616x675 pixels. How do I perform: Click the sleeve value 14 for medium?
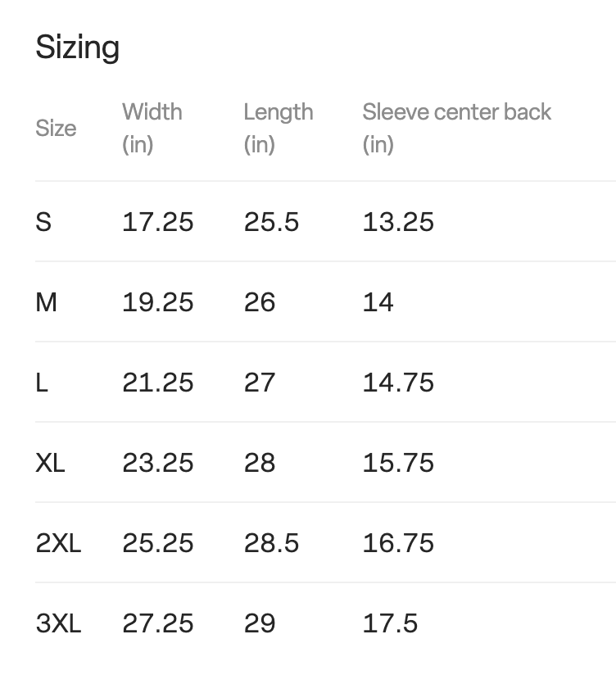click(x=378, y=302)
